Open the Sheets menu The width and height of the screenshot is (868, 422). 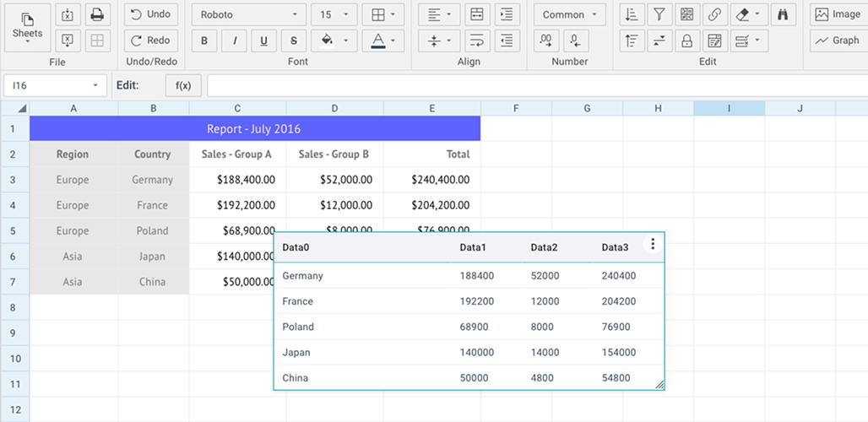(27, 26)
